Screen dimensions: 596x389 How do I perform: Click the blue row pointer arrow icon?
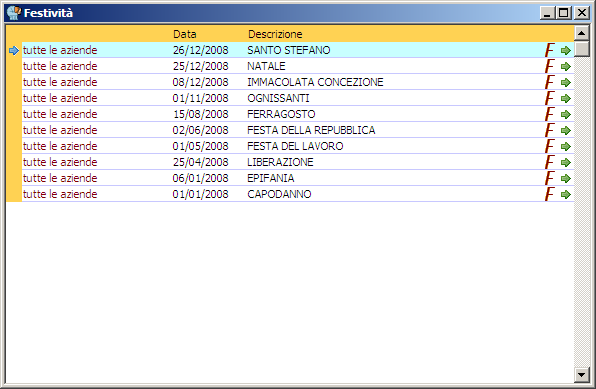[14, 50]
